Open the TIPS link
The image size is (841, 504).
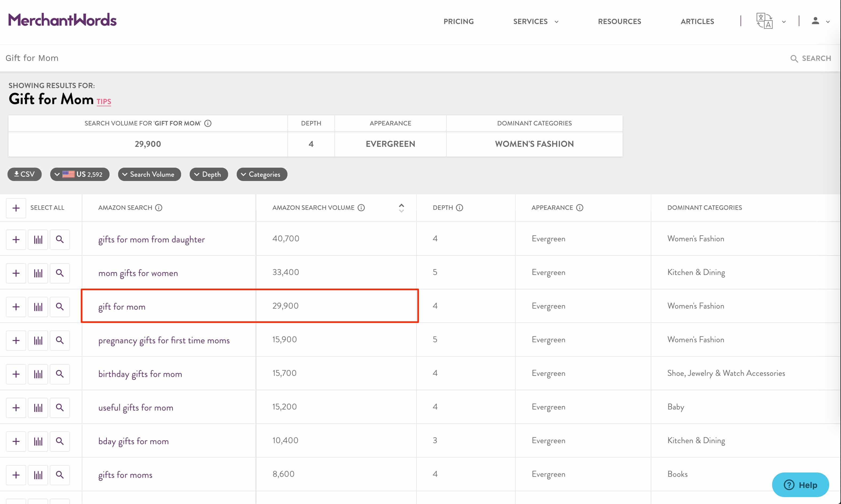(x=104, y=101)
